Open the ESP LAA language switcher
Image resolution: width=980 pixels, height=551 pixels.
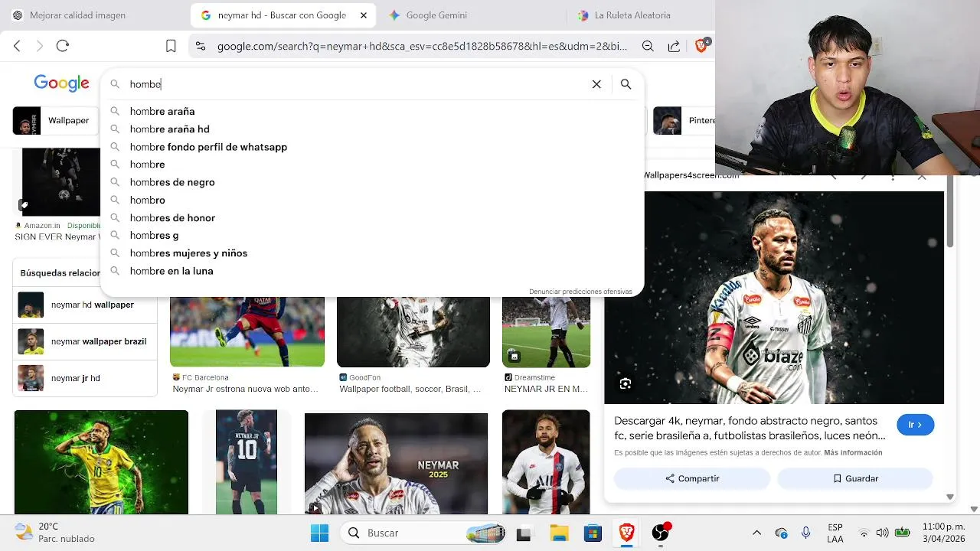point(835,533)
